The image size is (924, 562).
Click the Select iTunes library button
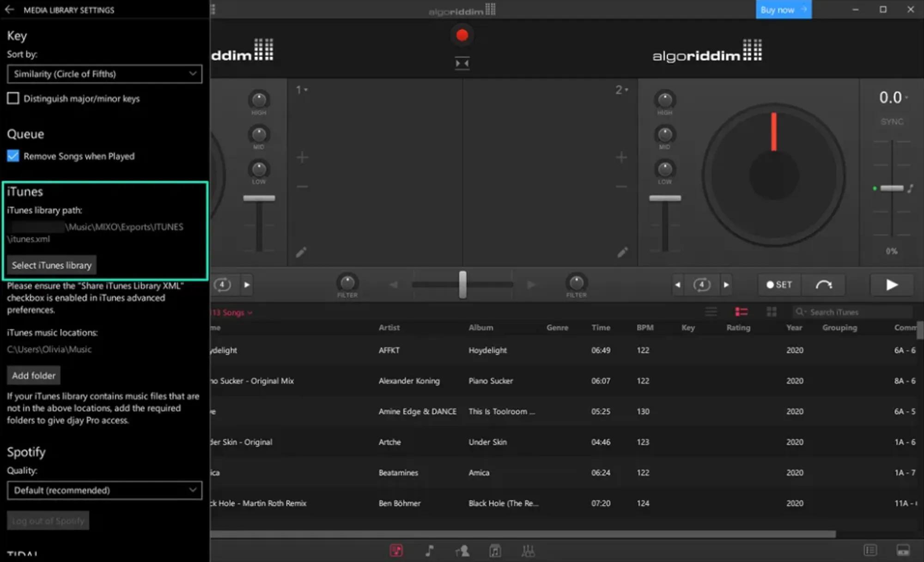51,265
